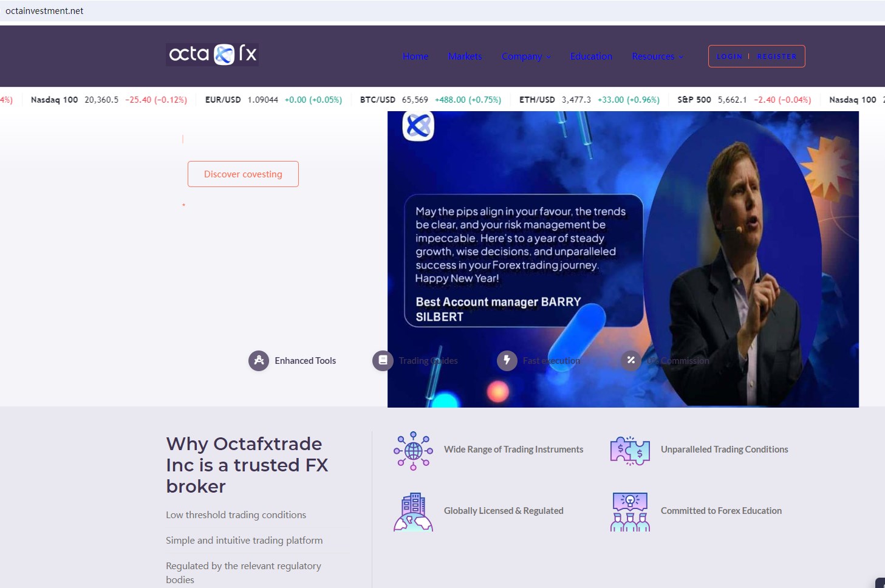Select the Enhanced Tools icon
The image size is (885, 588).
pyautogui.click(x=259, y=361)
